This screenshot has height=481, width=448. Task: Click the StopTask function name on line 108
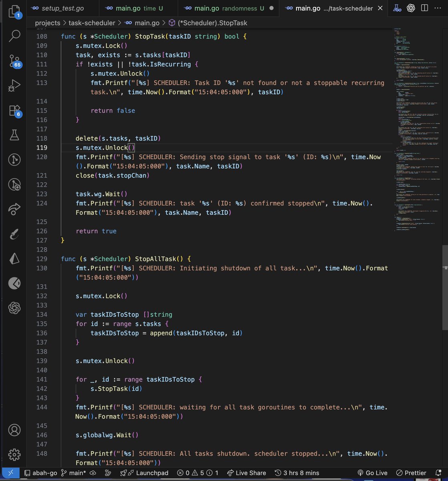(x=150, y=36)
